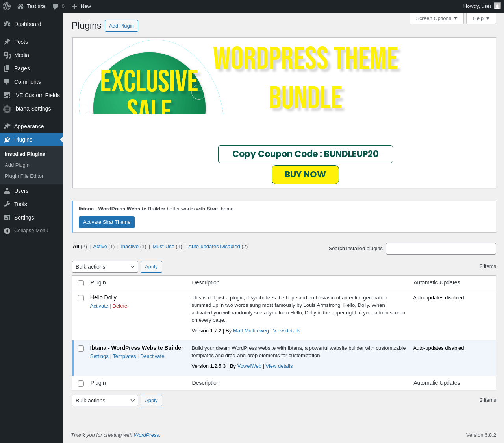Click the BUY NOW banner button
The image size is (504, 443).
coord(305,175)
